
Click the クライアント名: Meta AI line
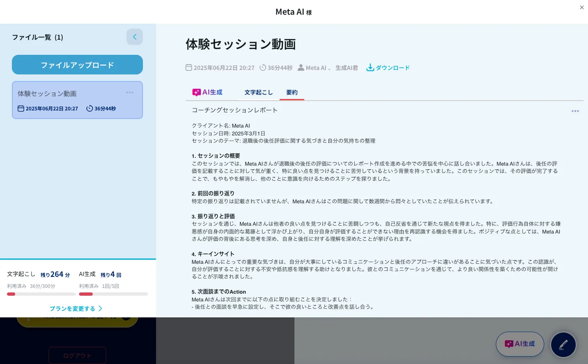click(221, 126)
